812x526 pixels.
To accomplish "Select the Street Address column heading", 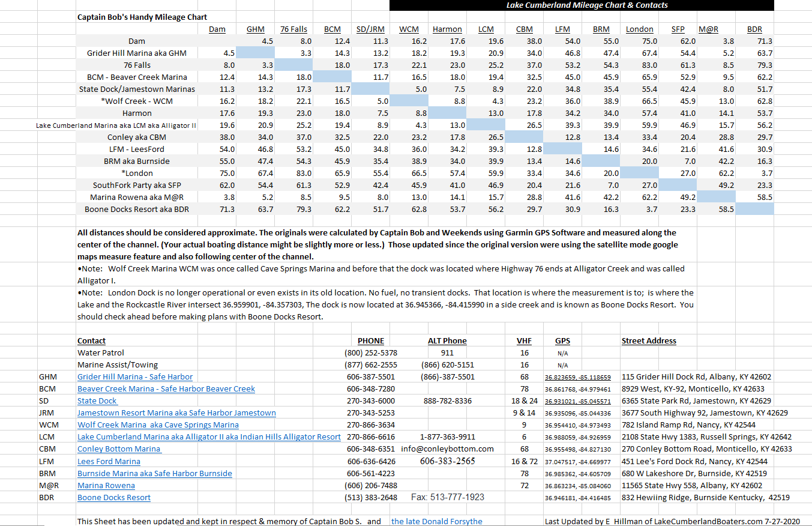I will [649, 341].
